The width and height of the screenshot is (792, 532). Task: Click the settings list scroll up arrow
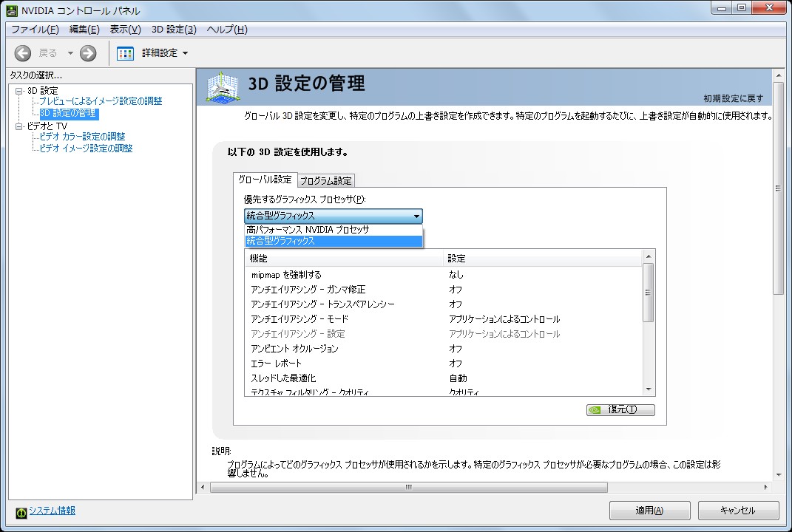[649, 256]
